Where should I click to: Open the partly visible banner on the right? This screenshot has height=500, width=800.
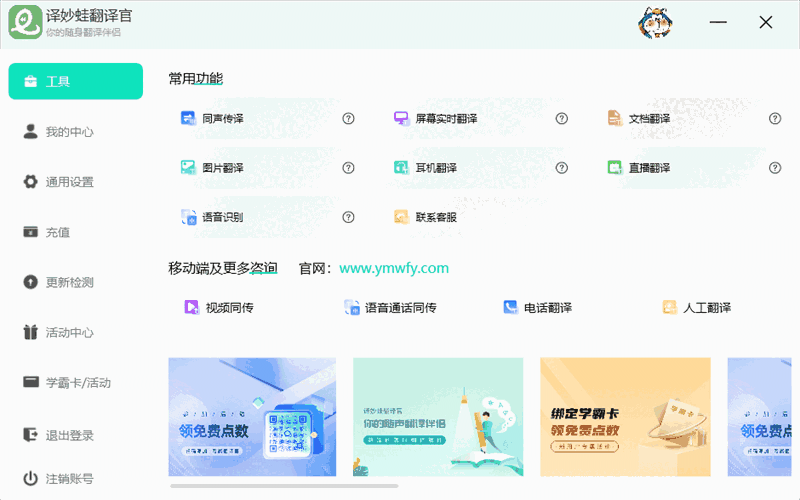(x=760, y=417)
